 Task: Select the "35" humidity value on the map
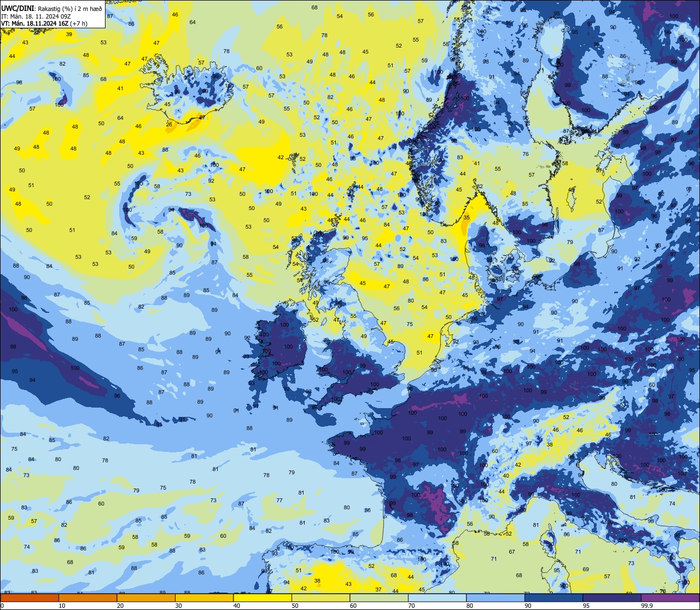[x=466, y=218]
